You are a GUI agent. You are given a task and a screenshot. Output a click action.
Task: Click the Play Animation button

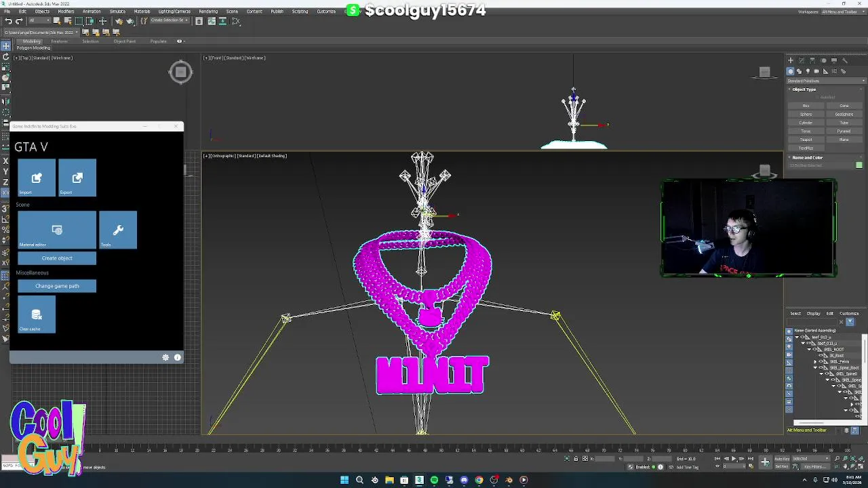734,459
